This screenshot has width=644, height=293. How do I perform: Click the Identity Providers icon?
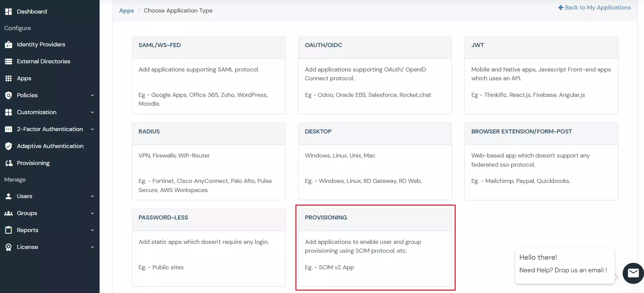tap(8, 44)
